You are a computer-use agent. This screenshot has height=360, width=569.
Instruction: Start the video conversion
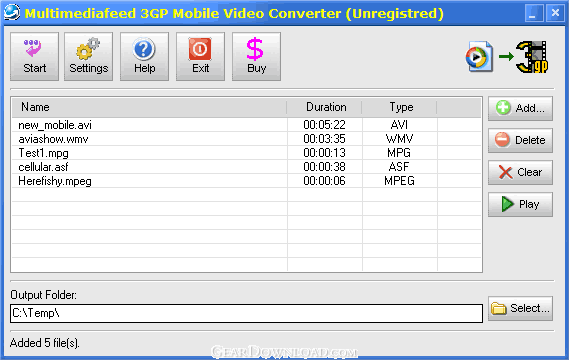click(34, 56)
